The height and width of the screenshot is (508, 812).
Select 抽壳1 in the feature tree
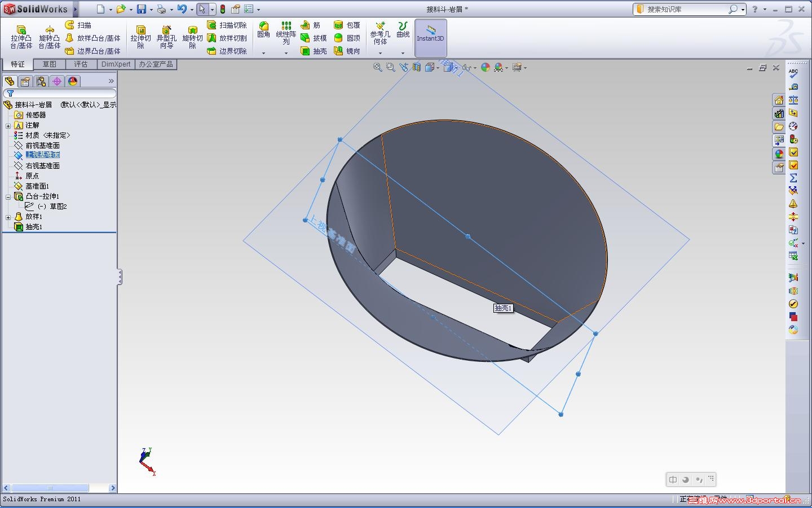pyautogui.click(x=33, y=227)
